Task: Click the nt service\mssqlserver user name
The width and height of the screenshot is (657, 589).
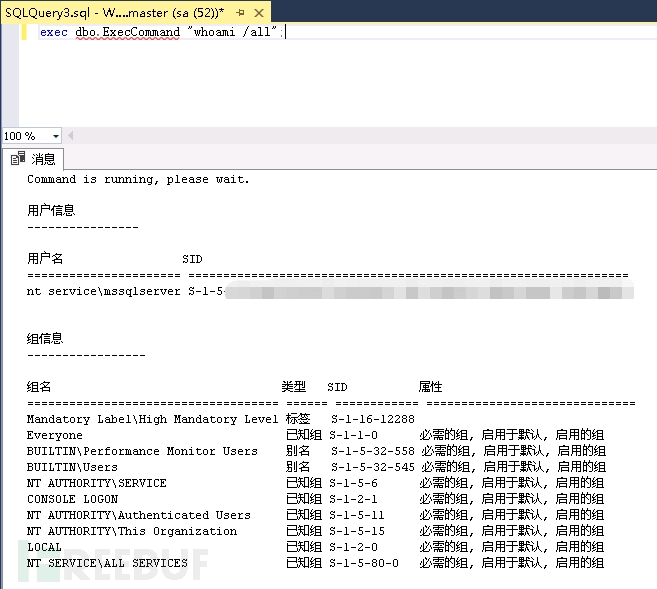Action: pyautogui.click(x=103, y=291)
